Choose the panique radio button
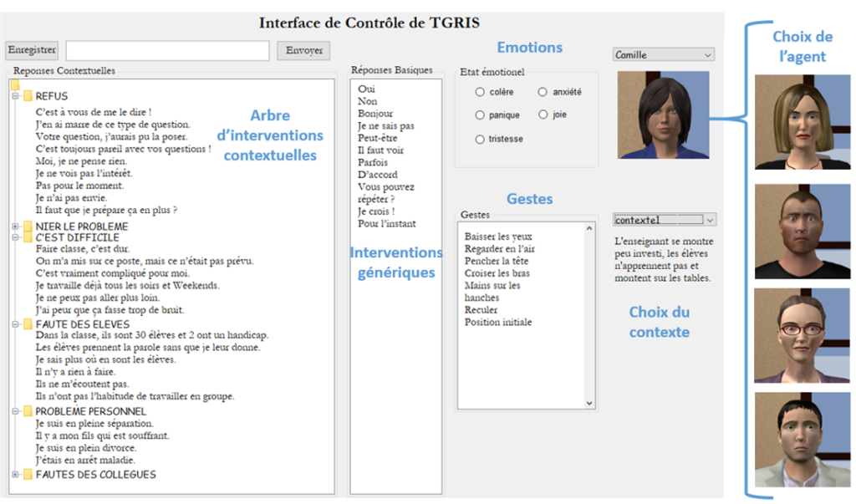The width and height of the screenshot is (856, 504). click(480, 115)
